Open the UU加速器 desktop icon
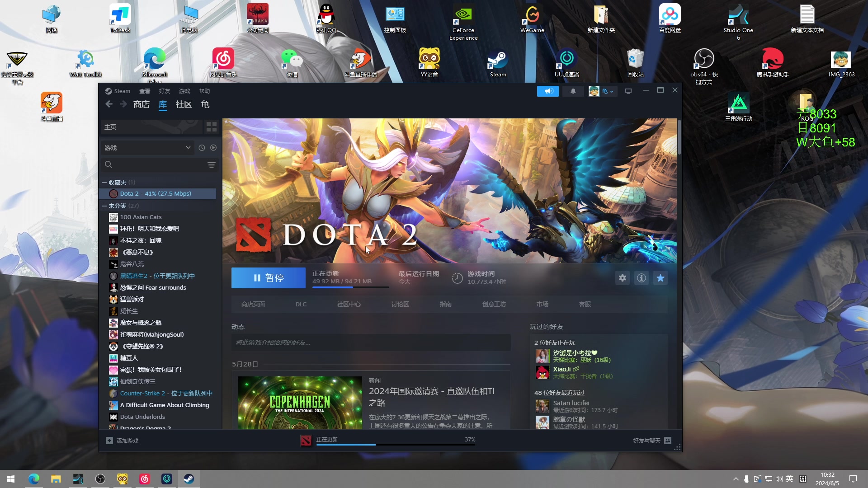868x488 pixels. (x=566, y=63)
